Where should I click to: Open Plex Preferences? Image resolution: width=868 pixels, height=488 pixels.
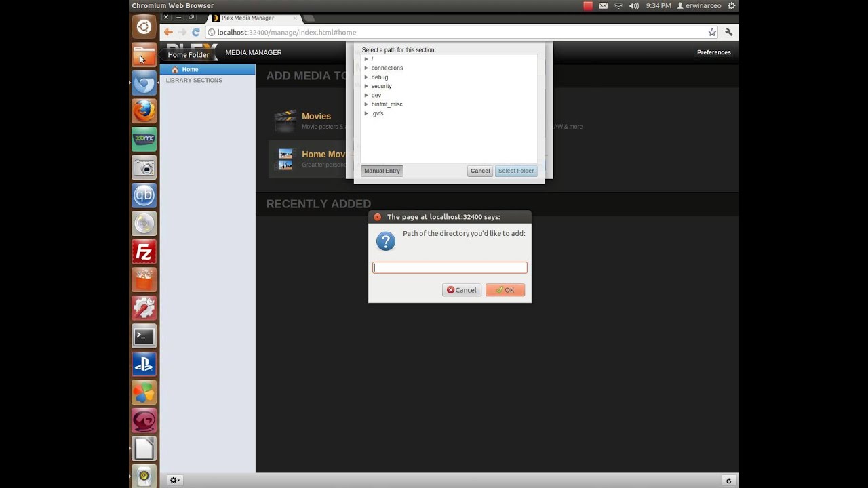pos(713,52)
